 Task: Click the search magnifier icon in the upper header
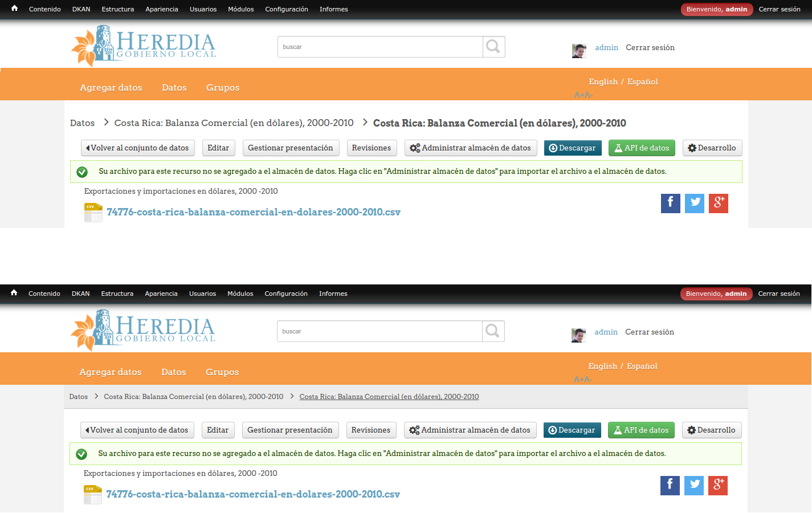[493, 47]
